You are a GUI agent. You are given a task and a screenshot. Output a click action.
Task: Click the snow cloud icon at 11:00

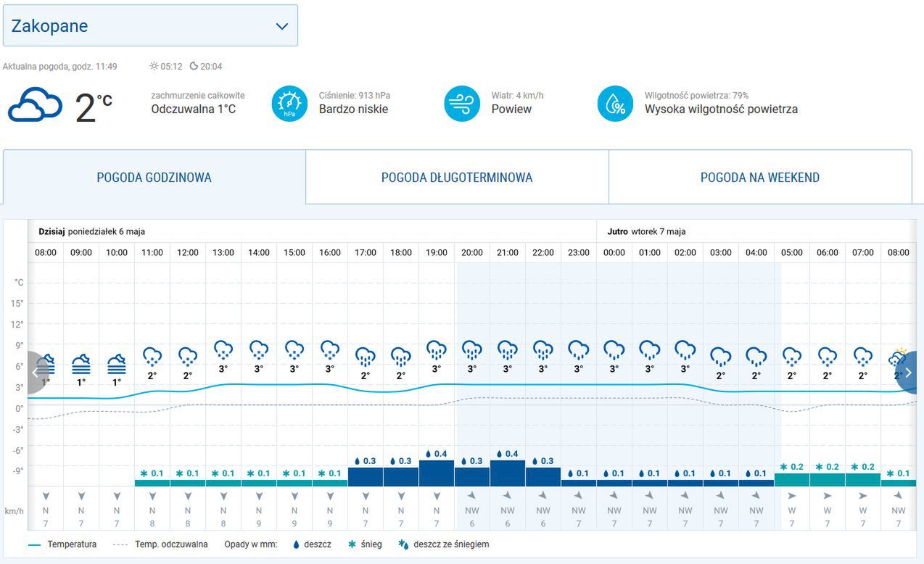[152, 356]
